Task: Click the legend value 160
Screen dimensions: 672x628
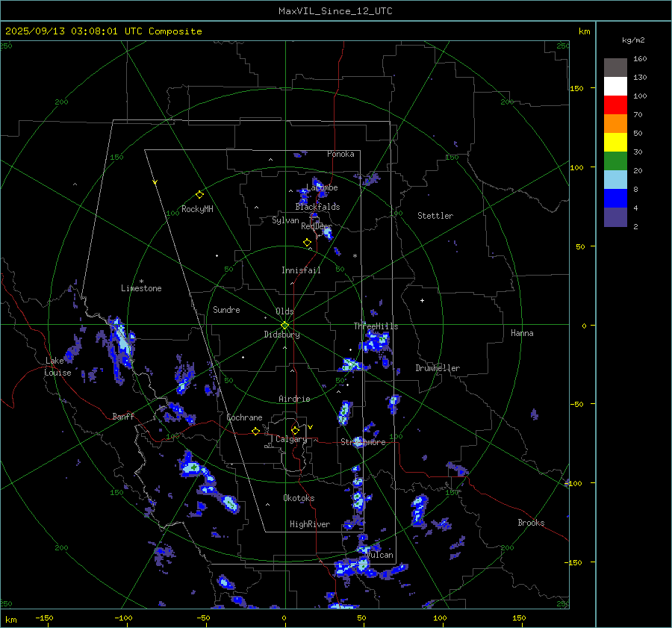Action: 640,59
